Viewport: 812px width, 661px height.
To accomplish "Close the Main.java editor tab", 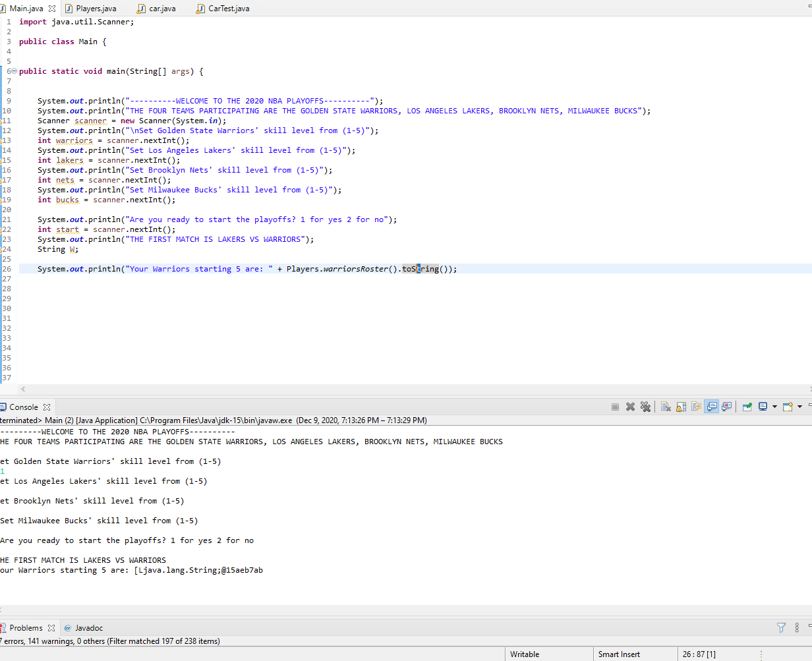I will click(x=53, y=9).
